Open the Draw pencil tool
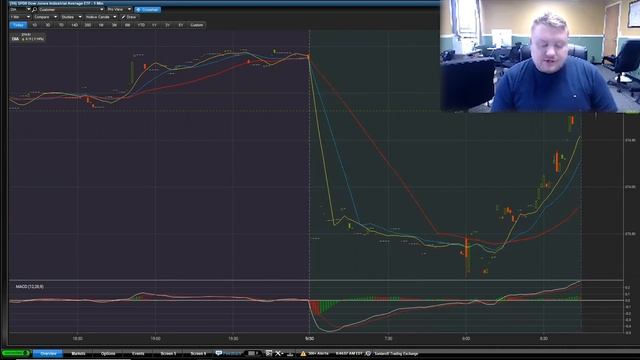This screenshot has width=640, height=360. pos(129,17)
